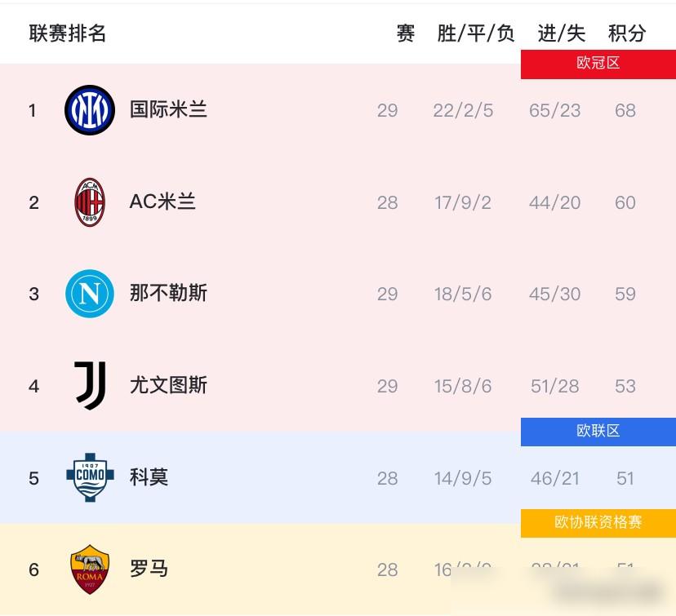
Task: Toggle the 欧协联资格赛 qualification label
Action: click(598, 523)
